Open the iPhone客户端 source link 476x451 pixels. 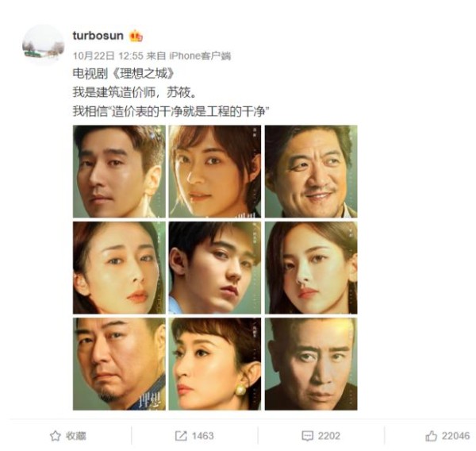click(x=200, y=56)
